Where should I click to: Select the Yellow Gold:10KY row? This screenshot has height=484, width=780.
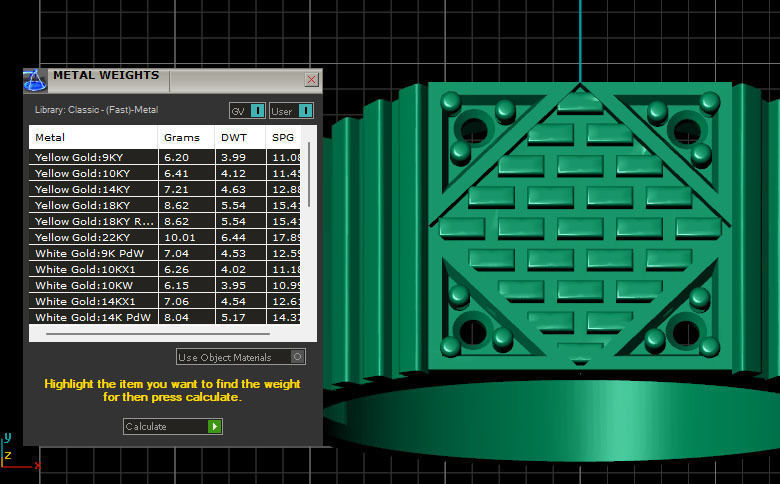pyautogui.click(x=165, y=173)
